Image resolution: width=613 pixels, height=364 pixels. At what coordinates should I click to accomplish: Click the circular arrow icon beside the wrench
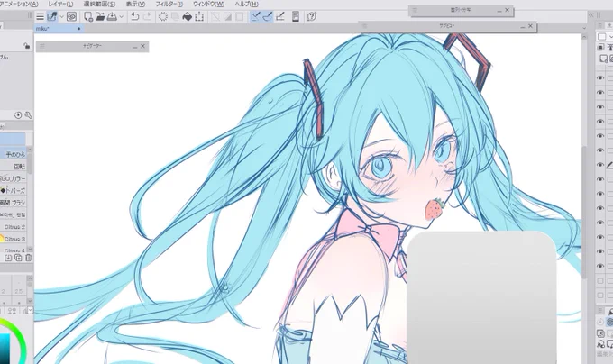coord(18,115)
